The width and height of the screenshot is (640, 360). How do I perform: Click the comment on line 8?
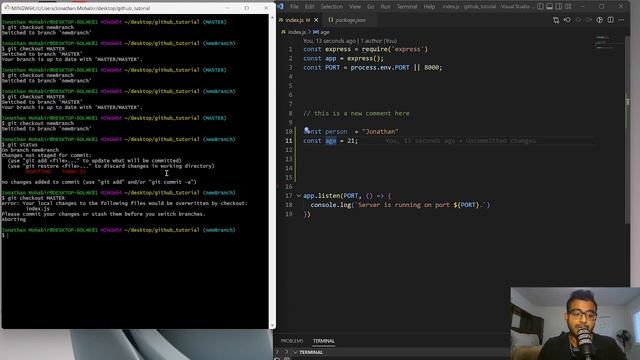click(356, 113)
